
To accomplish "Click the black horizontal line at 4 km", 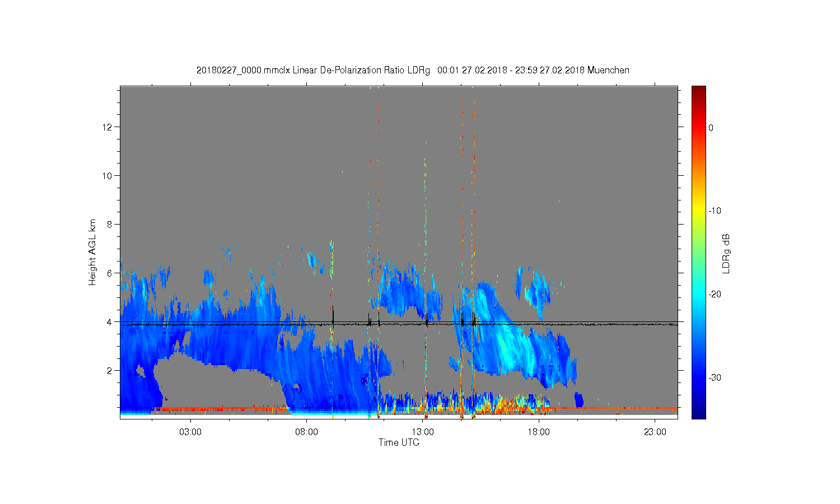I will point(399,322).
